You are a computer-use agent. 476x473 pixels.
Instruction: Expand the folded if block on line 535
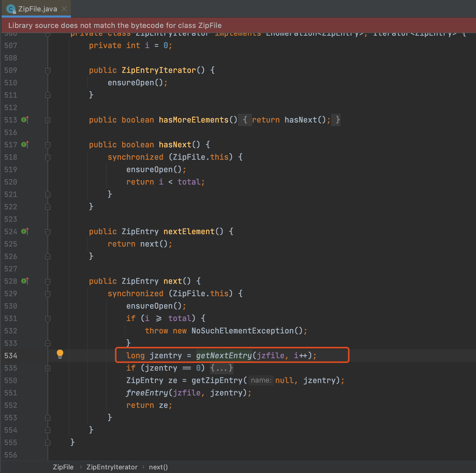click(48, 368)
